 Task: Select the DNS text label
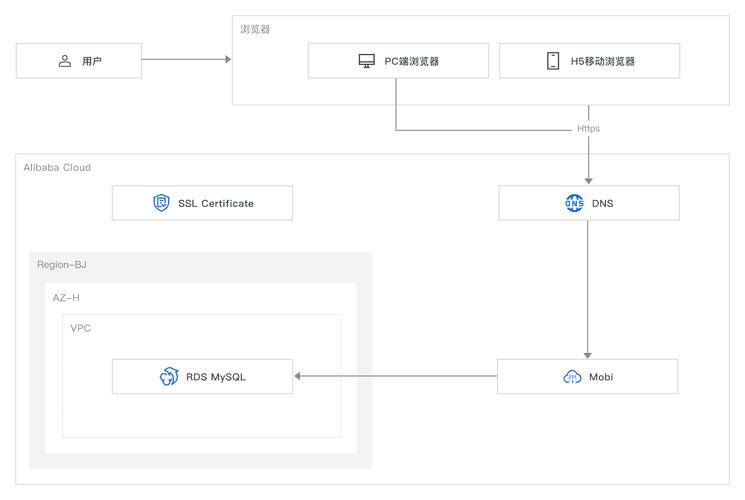click(x=602, y=203)
